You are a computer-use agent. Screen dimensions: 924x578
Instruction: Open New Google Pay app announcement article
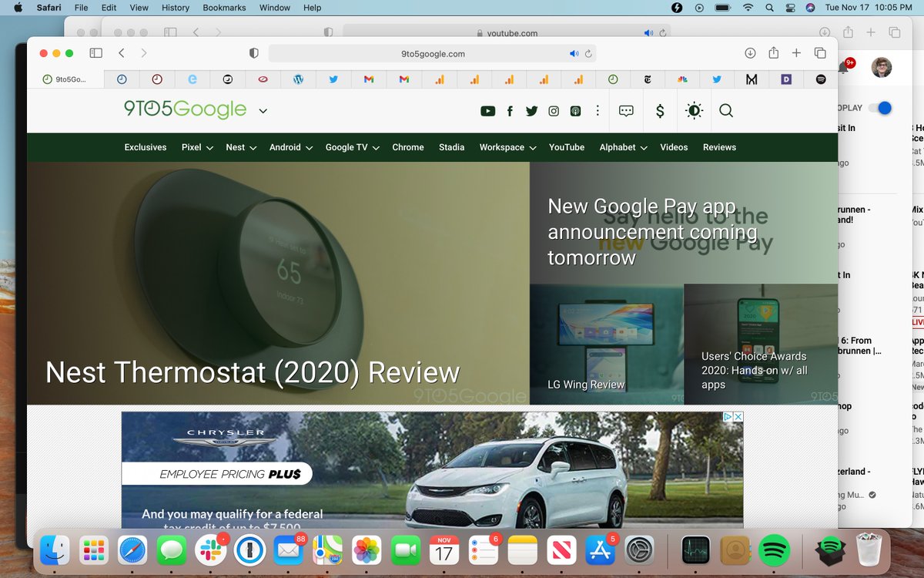pos(684,223)
